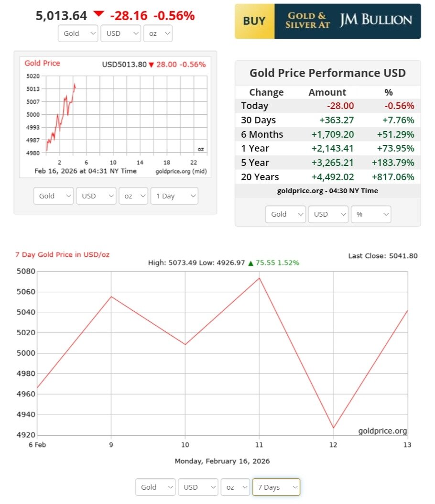Expand the oz unit dropdown under top price

[158, 33]
